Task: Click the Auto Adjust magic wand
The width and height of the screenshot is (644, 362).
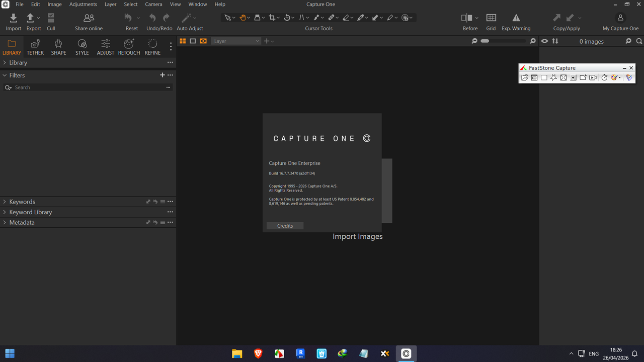Action: click(186, 18)
